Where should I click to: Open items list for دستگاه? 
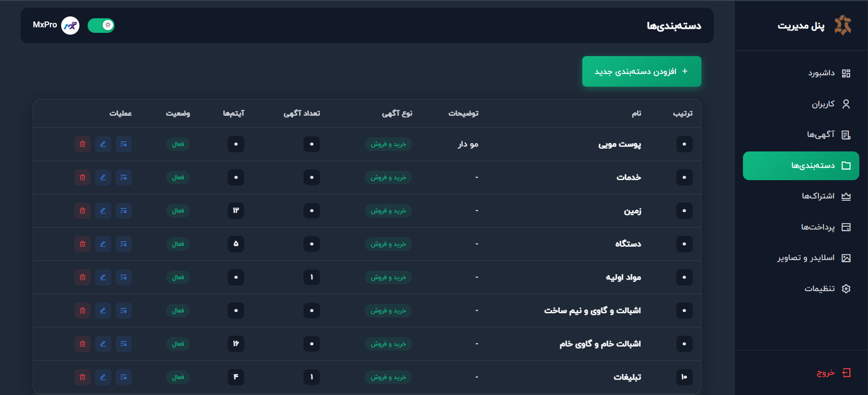tap(124, 244)
